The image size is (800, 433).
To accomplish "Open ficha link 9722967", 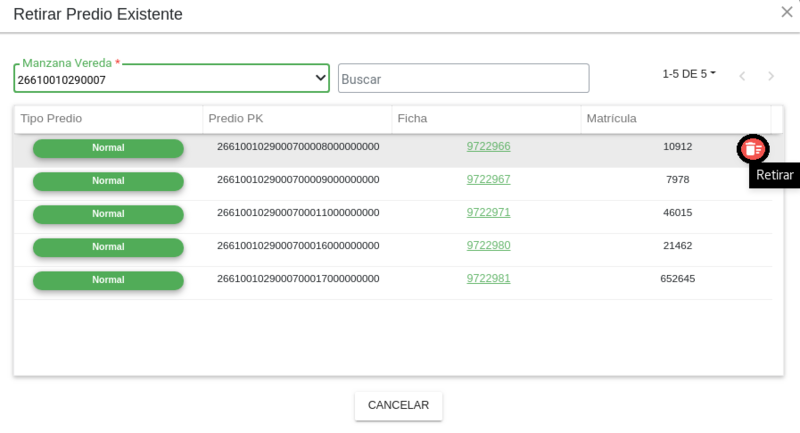I will 488,180.
